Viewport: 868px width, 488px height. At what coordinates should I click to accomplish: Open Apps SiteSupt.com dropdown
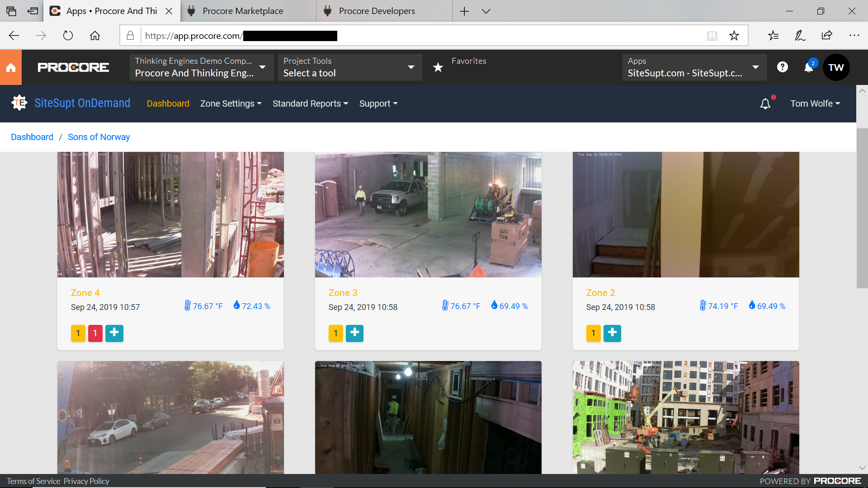(694, 67)
